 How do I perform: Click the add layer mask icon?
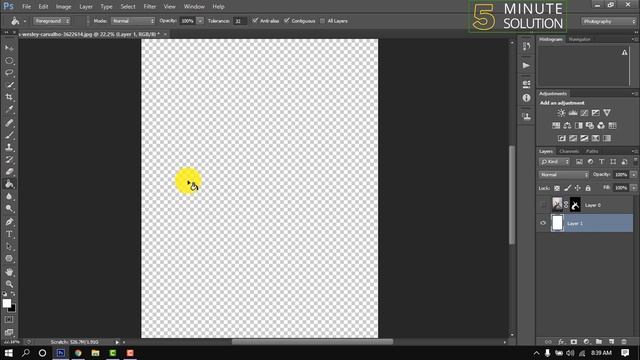(574, 342)
